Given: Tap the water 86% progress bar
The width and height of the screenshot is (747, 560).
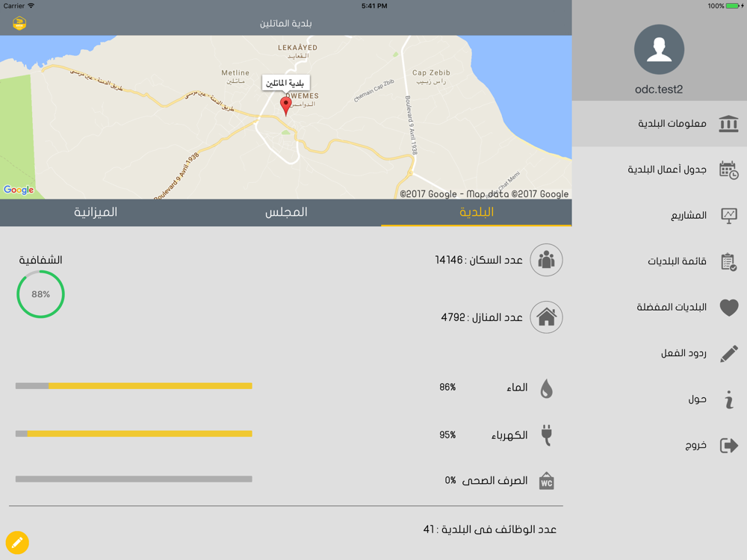Looking at the screenshot, I should 134,386.
